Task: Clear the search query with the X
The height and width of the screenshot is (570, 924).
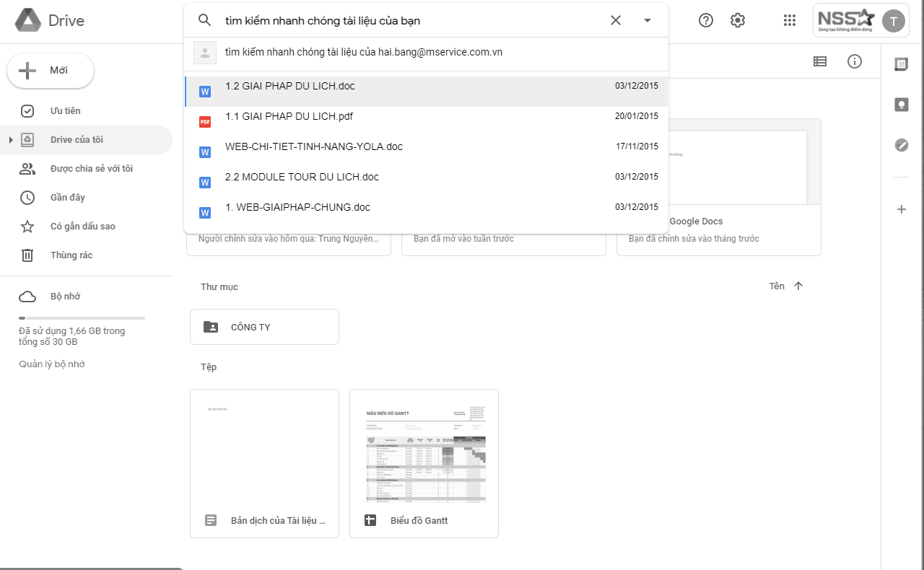Action: (x=615, y=20)
